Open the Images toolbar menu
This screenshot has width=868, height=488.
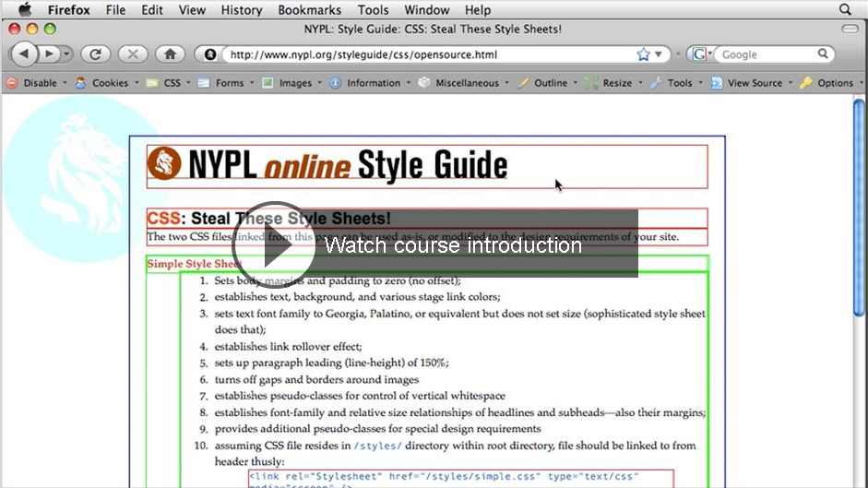point(300,83)
